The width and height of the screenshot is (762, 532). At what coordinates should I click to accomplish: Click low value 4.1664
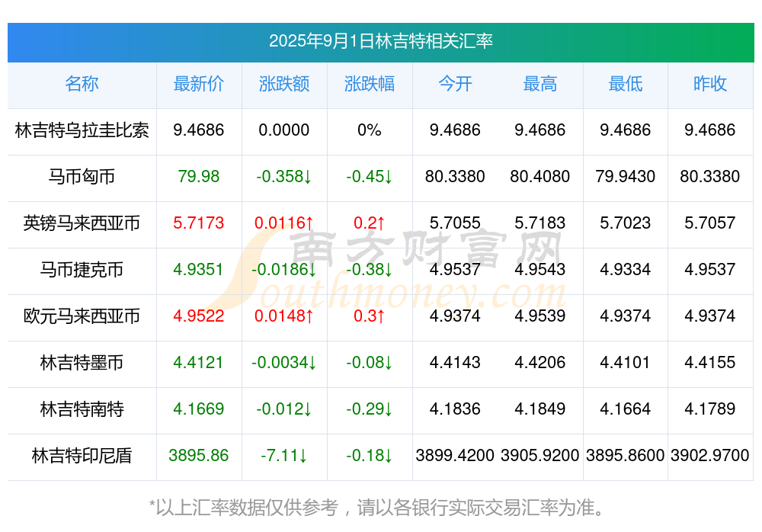tap(626, 409)
